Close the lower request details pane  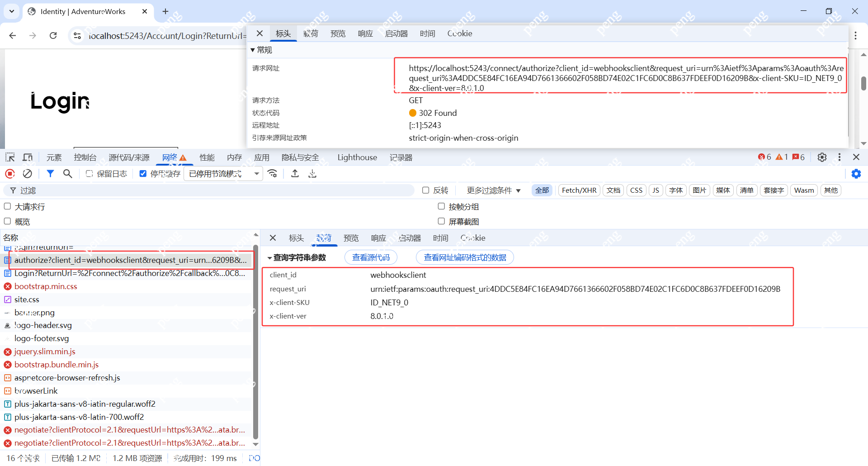tap(273, 238)
